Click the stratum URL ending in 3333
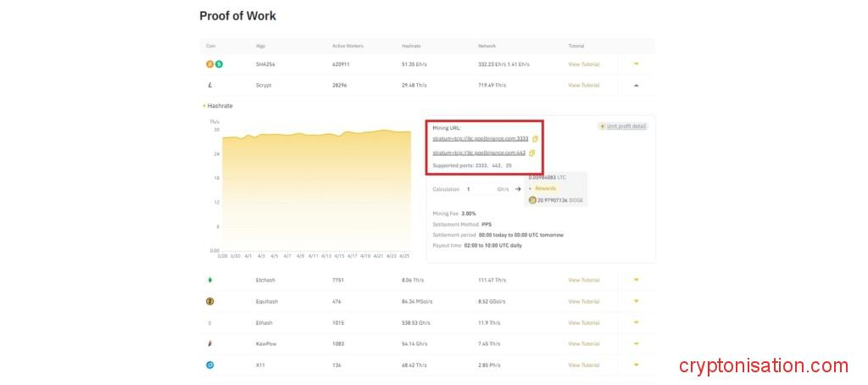 click(480, 138)
